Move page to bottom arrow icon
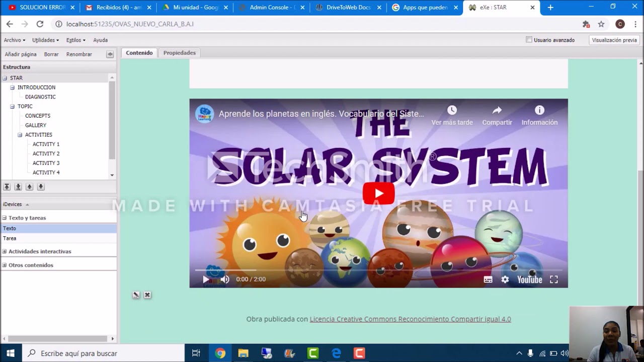This screenshot has height=362, width=644. coord(18,187)
